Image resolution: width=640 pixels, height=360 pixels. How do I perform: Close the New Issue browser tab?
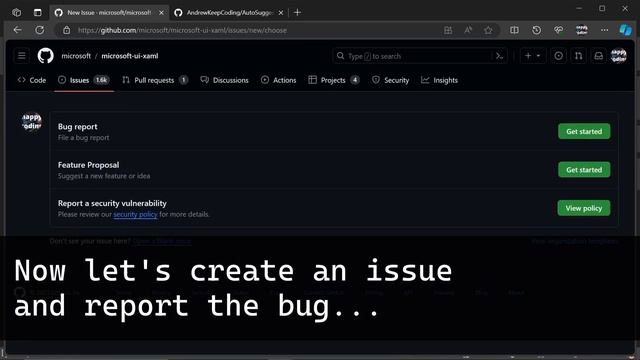(x=161, y=13)
